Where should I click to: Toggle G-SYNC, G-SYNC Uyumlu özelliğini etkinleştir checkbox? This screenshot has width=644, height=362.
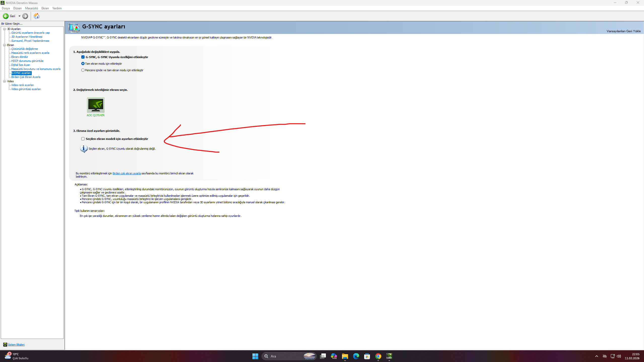pyautogui.click(x=83, y=57)
